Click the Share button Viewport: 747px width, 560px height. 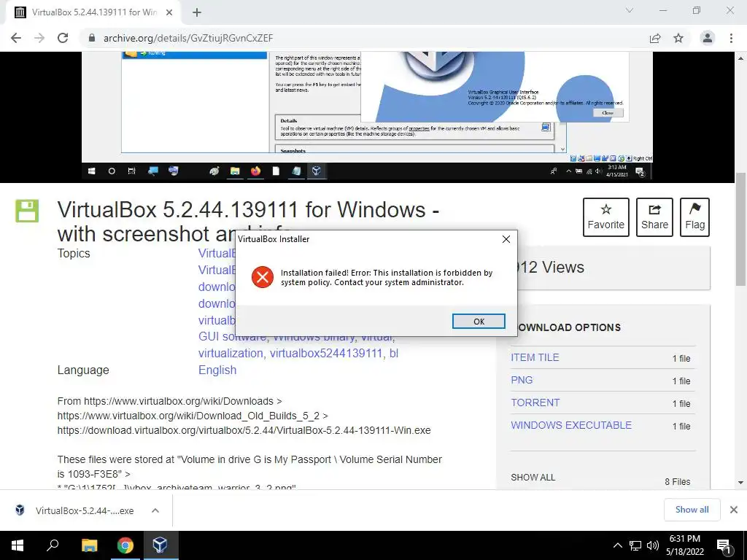654,217
